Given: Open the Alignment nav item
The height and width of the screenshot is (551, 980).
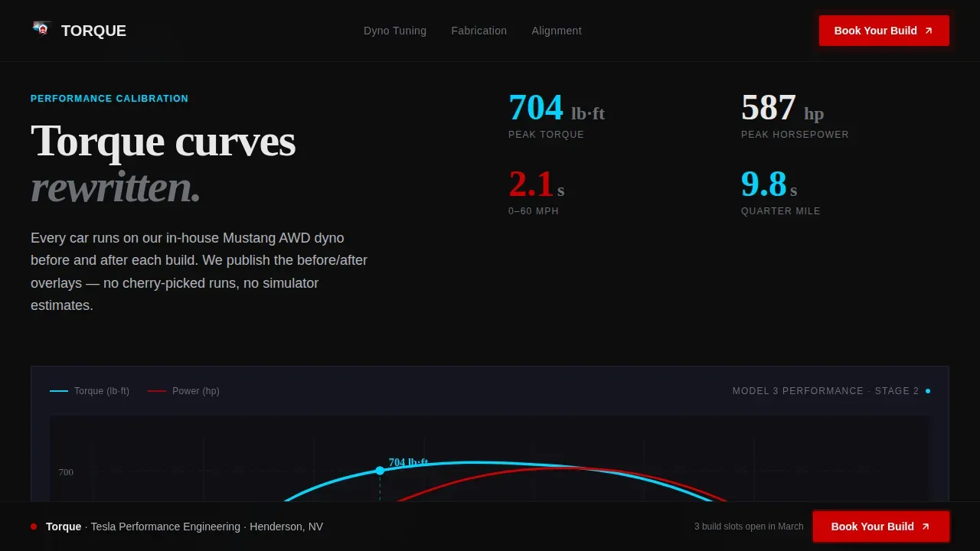Looking at the screenshot, I should point(557,31).
